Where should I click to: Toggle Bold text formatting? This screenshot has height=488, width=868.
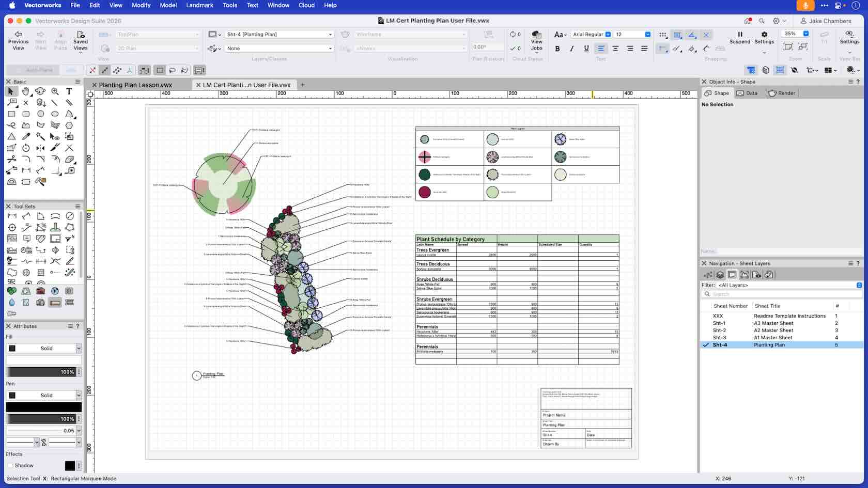(557, 49)
